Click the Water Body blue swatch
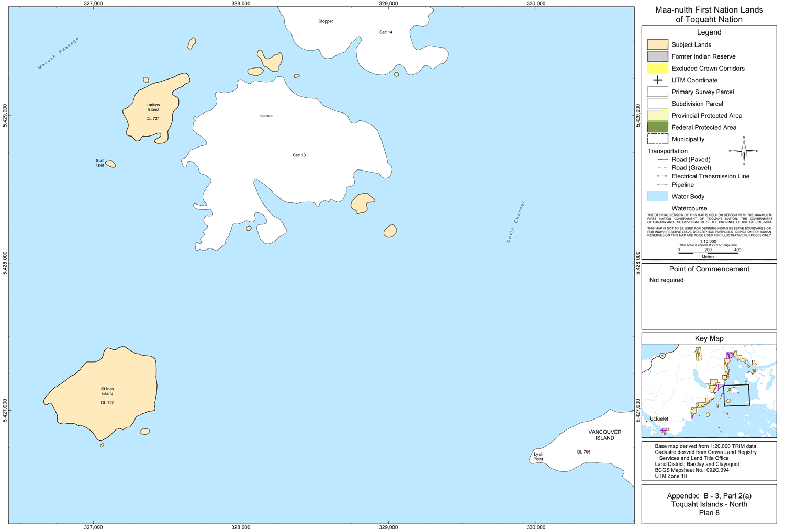 [x=658, y=196]
